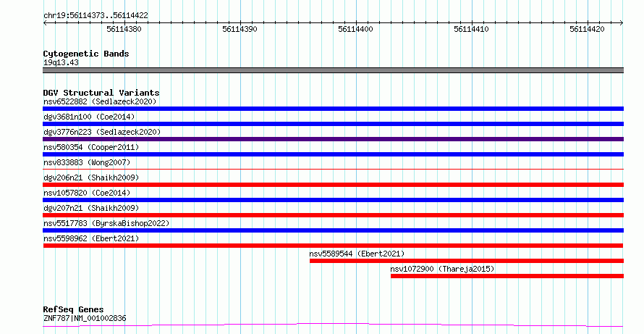644x334 pixels.
Task: Click the chr19:56114373..56114422 coordinate label
Action: [x=96, y=15]
